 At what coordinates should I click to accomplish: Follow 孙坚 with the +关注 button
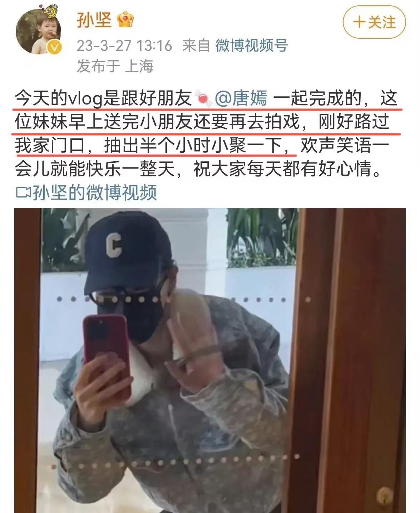374,23
